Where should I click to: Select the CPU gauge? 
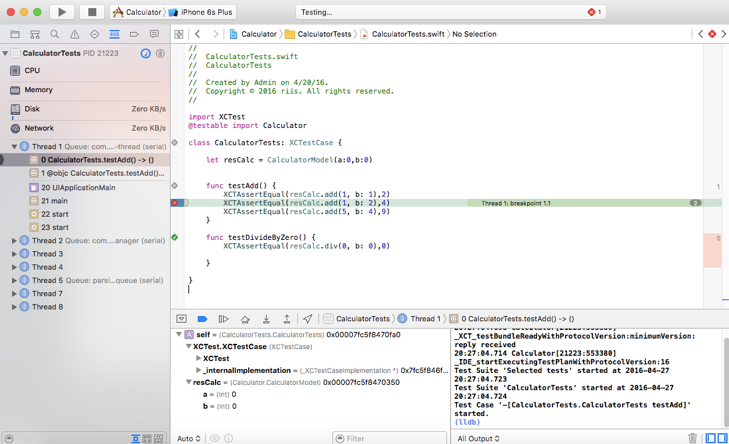[85, 71]
